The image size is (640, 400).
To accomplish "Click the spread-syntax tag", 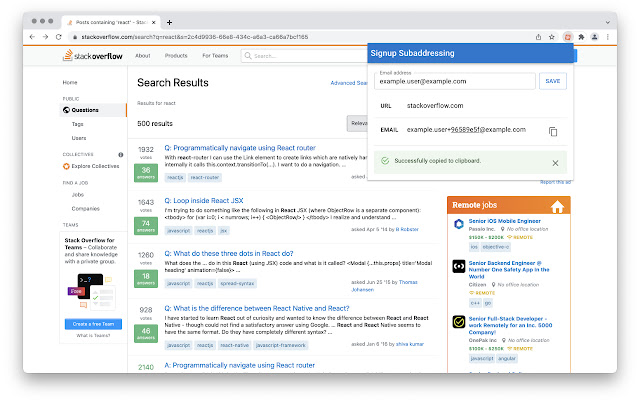I will (237, 283).
